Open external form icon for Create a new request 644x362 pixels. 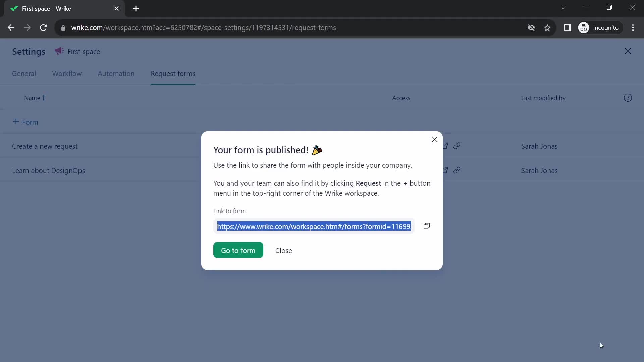point(445,146)
